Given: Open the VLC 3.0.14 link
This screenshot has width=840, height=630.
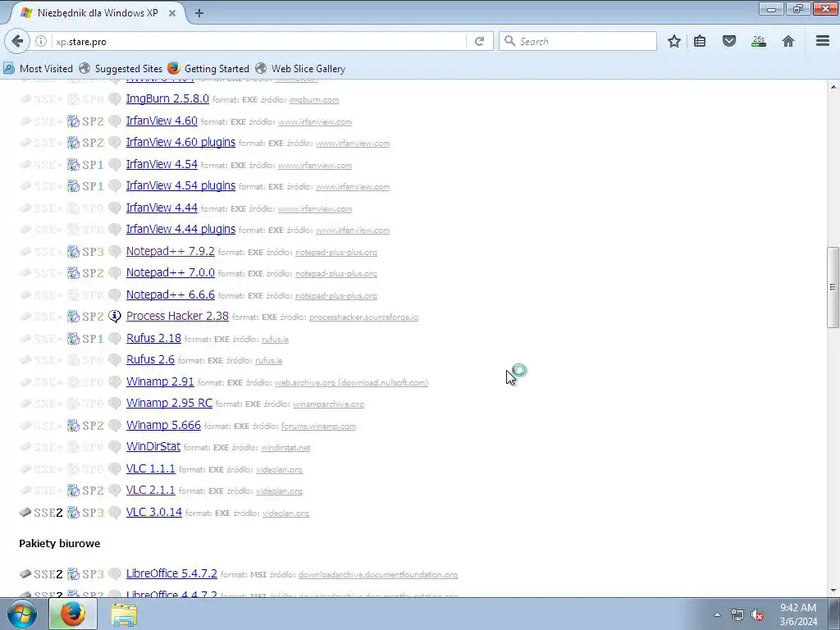Looking at the screenshot, I should click(153, 512).
